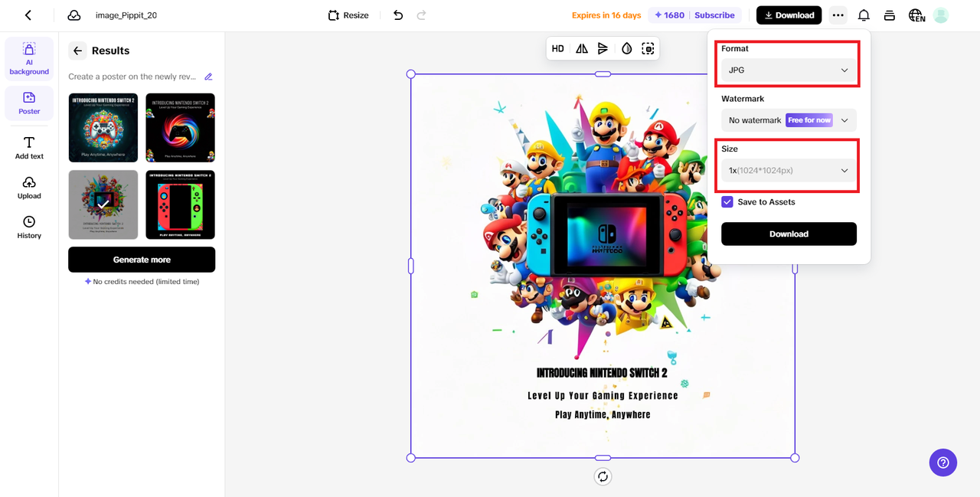
Task: Flip the image horizontally
Action: coord(582,48)
